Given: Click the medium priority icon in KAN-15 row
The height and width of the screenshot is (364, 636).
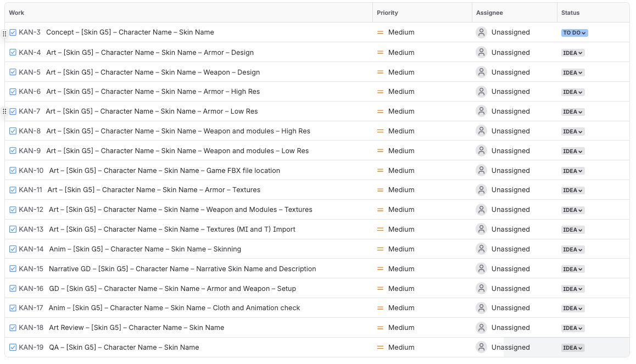Looking at the screenshot, I should click(x=380, y=269).
